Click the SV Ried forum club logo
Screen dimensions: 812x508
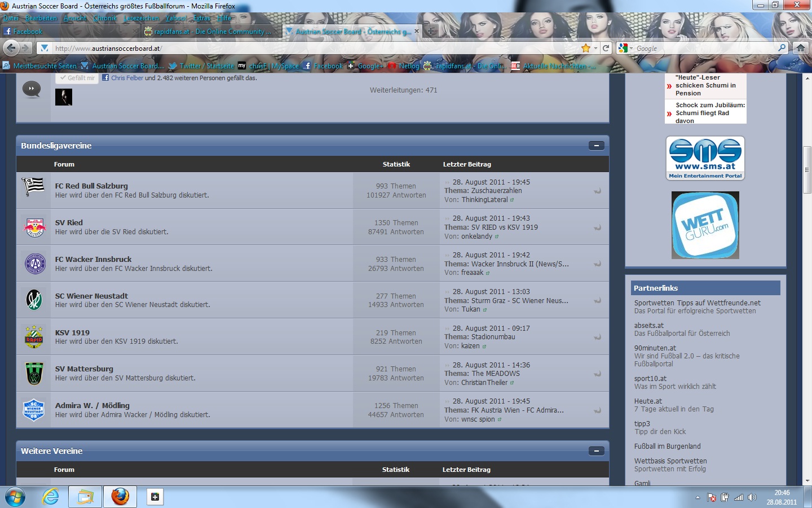point(34,227)
